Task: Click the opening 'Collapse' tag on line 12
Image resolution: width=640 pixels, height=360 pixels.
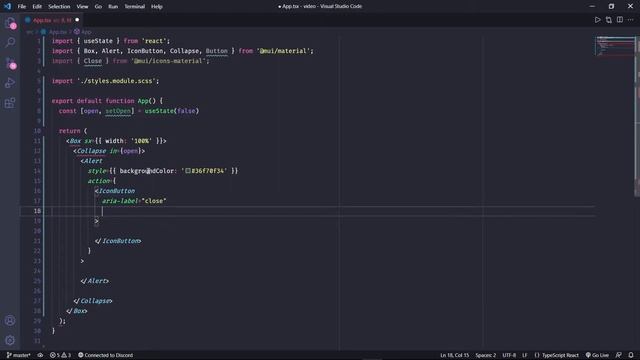Action: click(91, 151)
